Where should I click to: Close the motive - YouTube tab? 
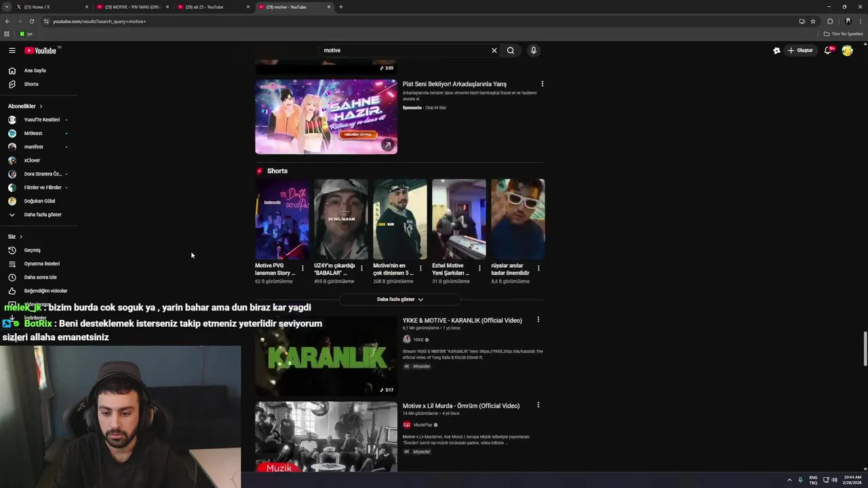(329, 7)
